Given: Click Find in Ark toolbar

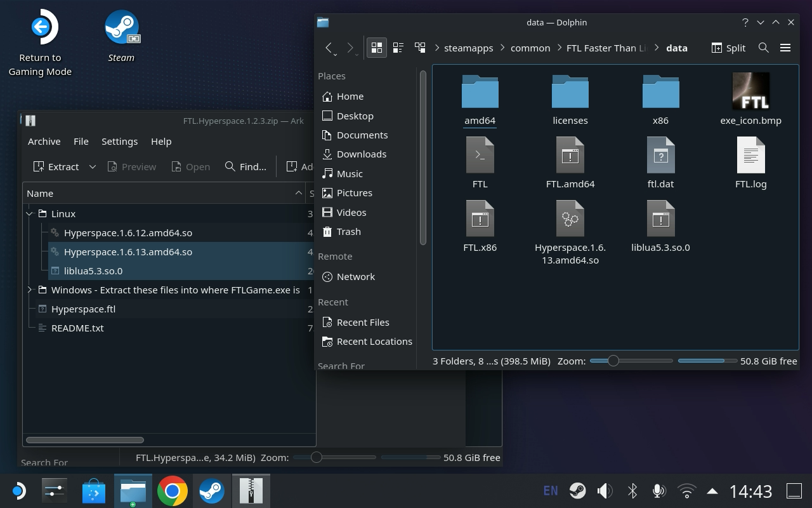Looking at the screenshot, I should pyautogui.click(x=246, y=166).
